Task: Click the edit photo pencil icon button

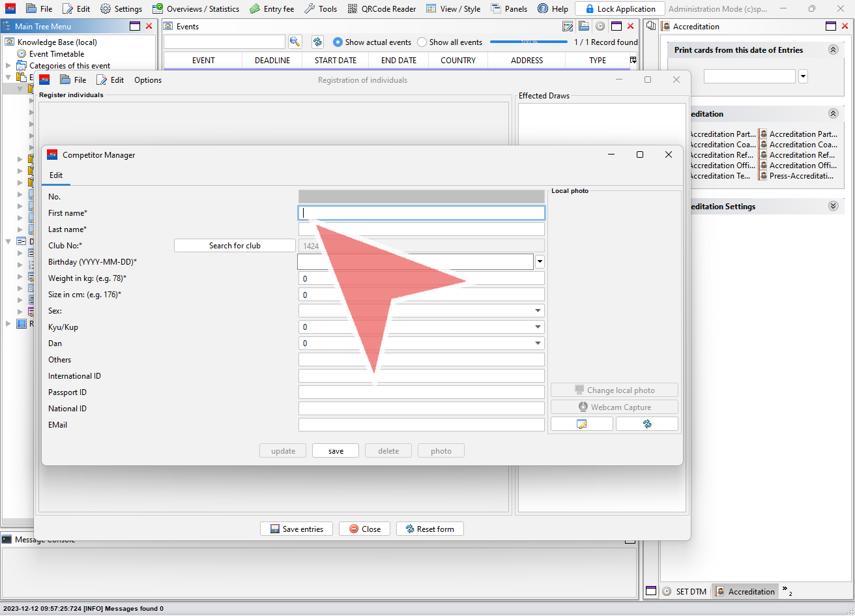Action: point(581,424)
